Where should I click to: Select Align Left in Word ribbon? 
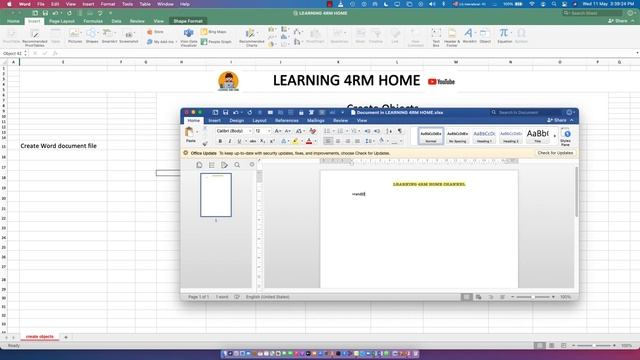coord(328,141)
